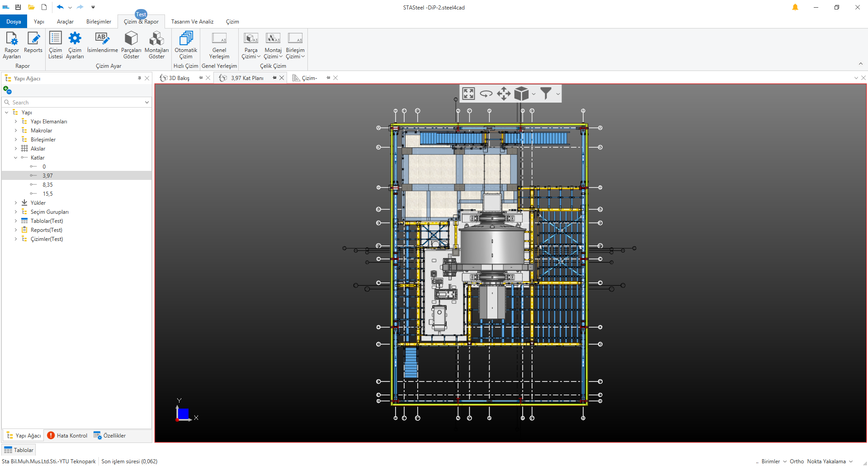
Task: Select the orbit rotate view tool
Action: 486,94
